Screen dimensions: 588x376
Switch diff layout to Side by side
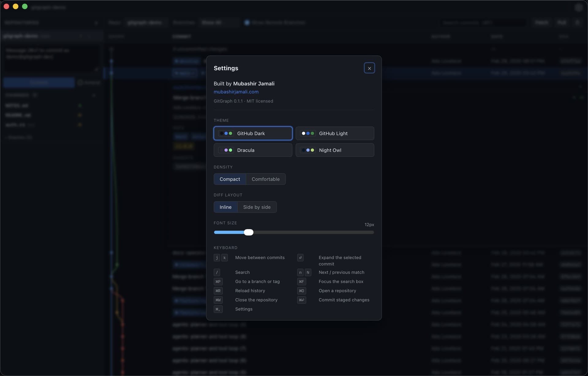(x=257, y=207)
